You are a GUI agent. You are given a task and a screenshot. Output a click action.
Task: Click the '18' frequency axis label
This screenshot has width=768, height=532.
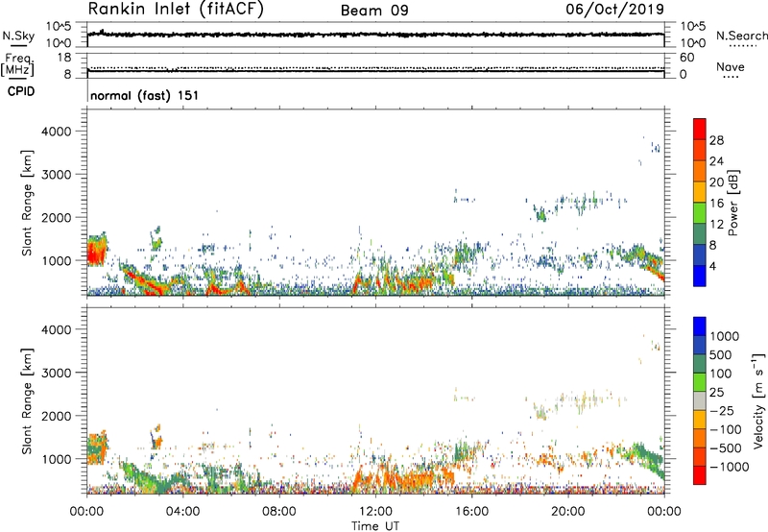[x=64, y=58]
